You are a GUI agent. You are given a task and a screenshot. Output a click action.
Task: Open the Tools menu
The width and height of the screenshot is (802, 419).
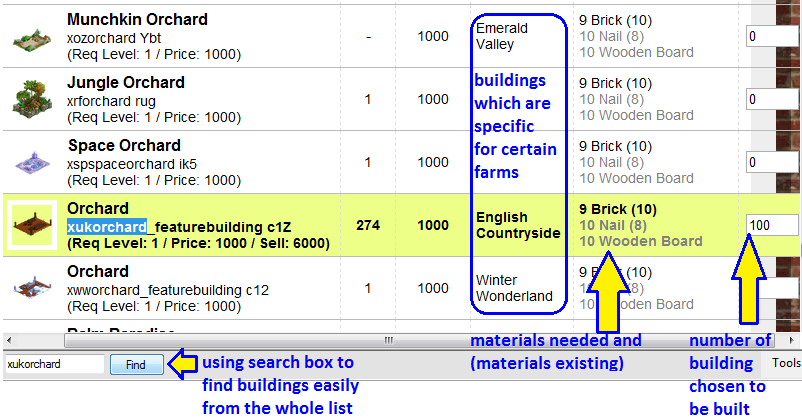click(786, 363)
